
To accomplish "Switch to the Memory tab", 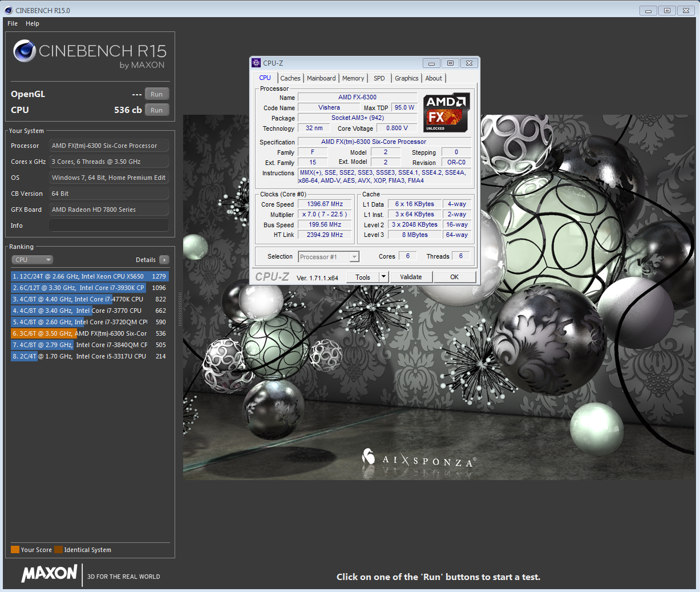I will point(353,78).
